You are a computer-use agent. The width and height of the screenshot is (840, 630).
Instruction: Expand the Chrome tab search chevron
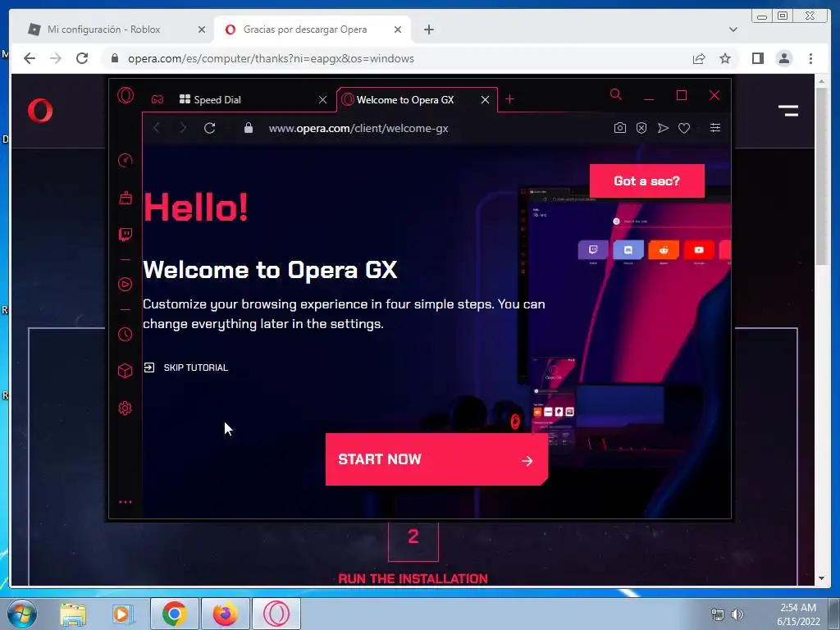[x=733, y=30]
